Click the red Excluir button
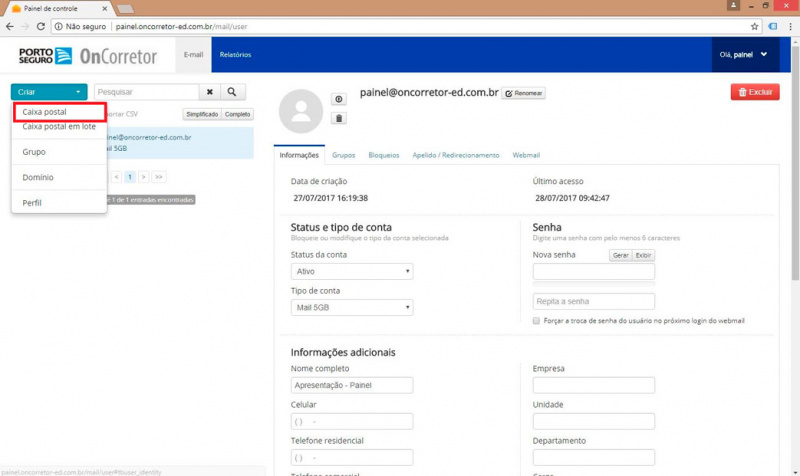This screenshot has height=476, width=800. pos(755,92)
